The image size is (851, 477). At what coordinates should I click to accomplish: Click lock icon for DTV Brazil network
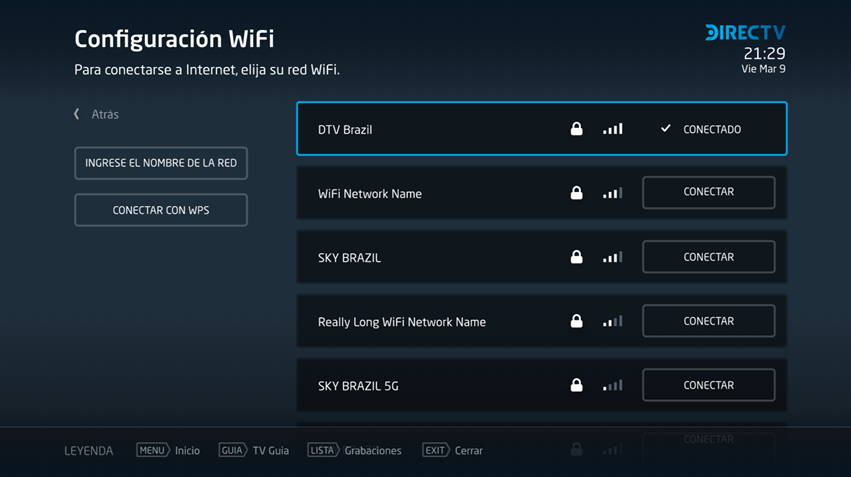(576, 129)
